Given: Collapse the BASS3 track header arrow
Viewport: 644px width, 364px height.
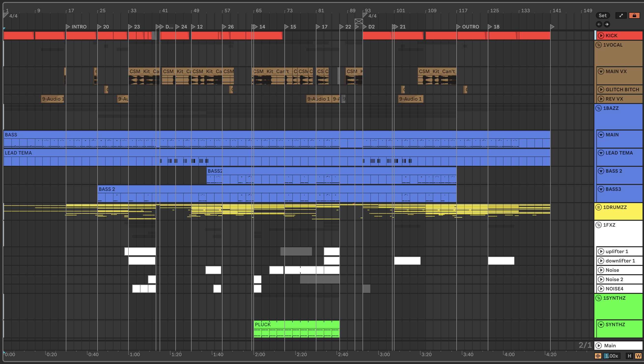Looking at the screenshot, I should [x=601, y=189].
